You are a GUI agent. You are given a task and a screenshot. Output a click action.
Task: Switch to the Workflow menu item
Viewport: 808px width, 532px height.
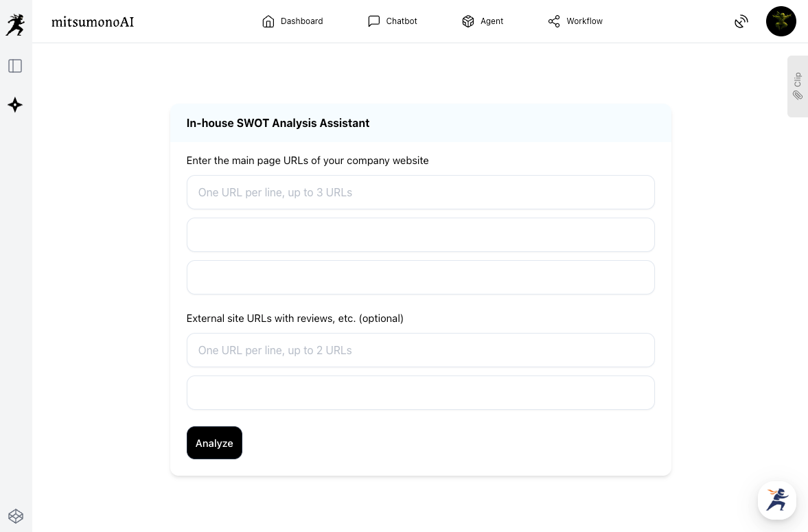[575, 21]
